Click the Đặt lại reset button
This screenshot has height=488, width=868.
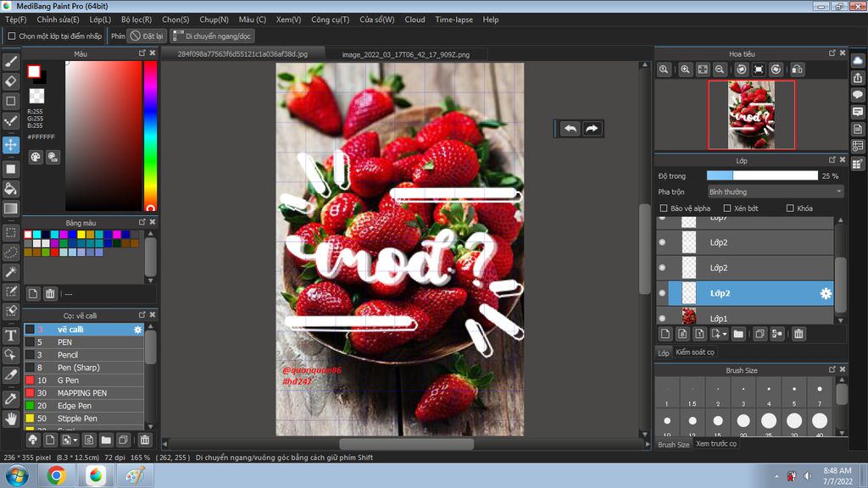coord(147,36)
